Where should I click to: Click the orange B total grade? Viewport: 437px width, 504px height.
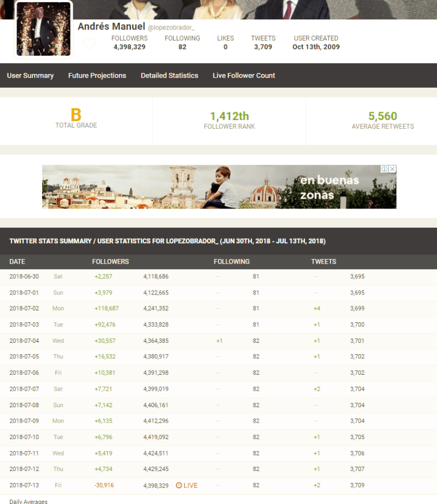coord(76,115)
